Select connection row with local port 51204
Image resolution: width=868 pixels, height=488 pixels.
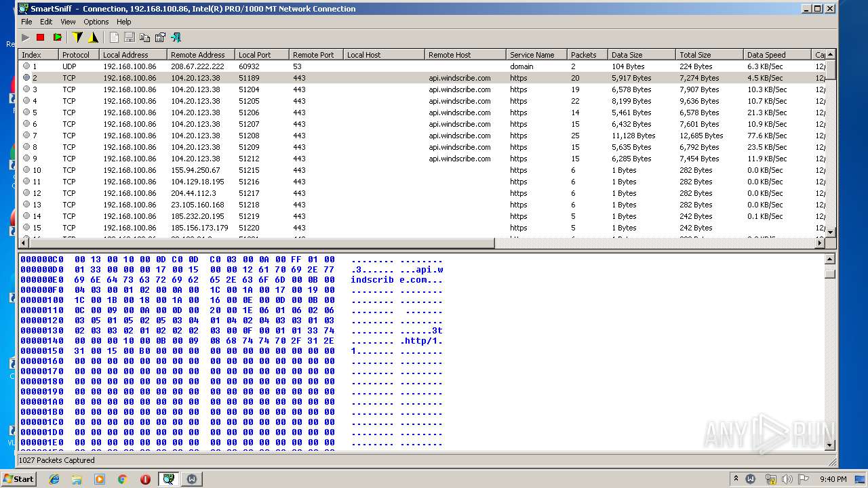click(422, 89)
